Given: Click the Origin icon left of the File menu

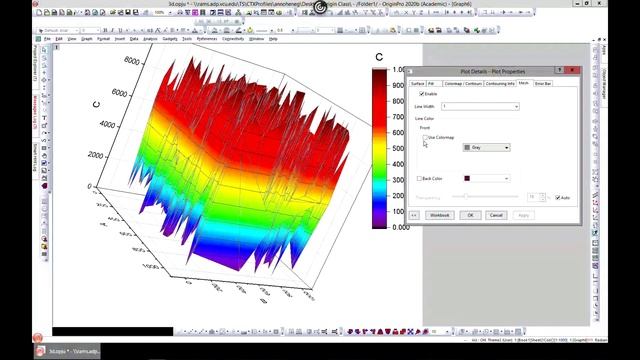Looking at the screenshot, I should (38, 39).
